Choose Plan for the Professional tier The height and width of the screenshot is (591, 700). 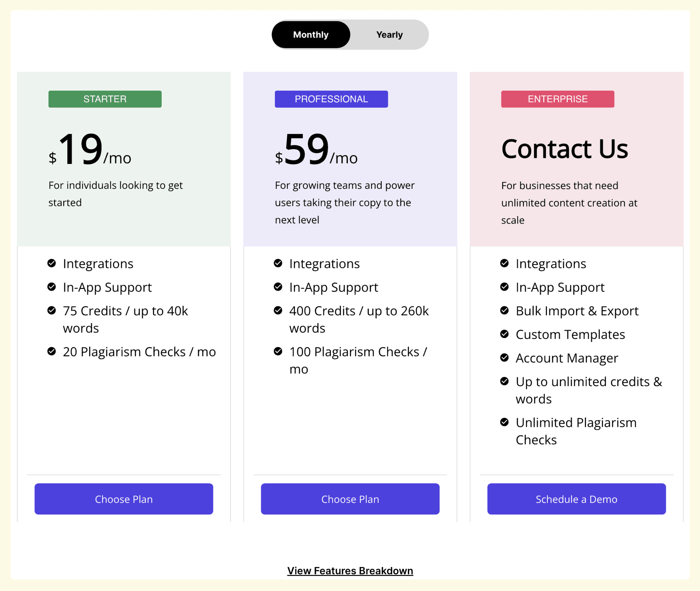pos(350,499)
